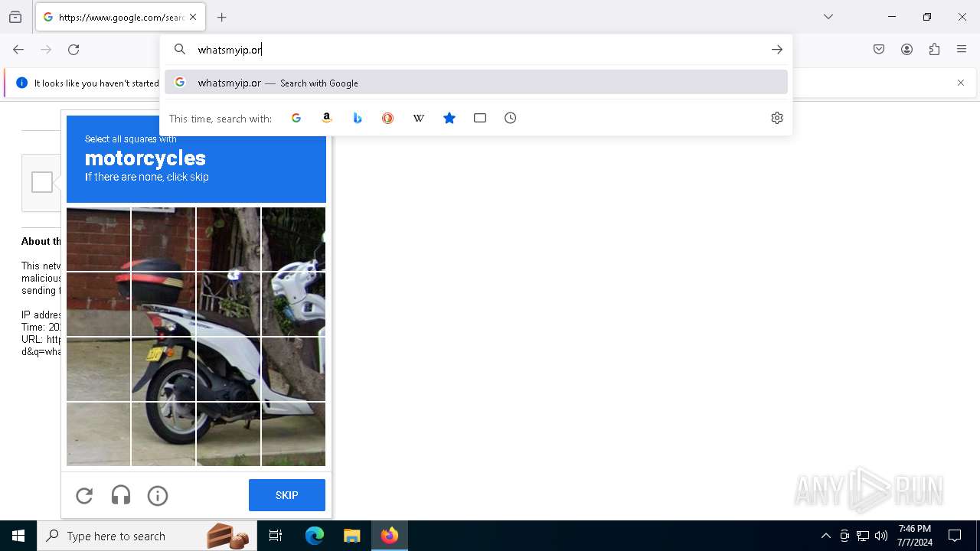The image size is (980, 551).
Task: Open the volume control in the tray
Action: pos(881,536)
